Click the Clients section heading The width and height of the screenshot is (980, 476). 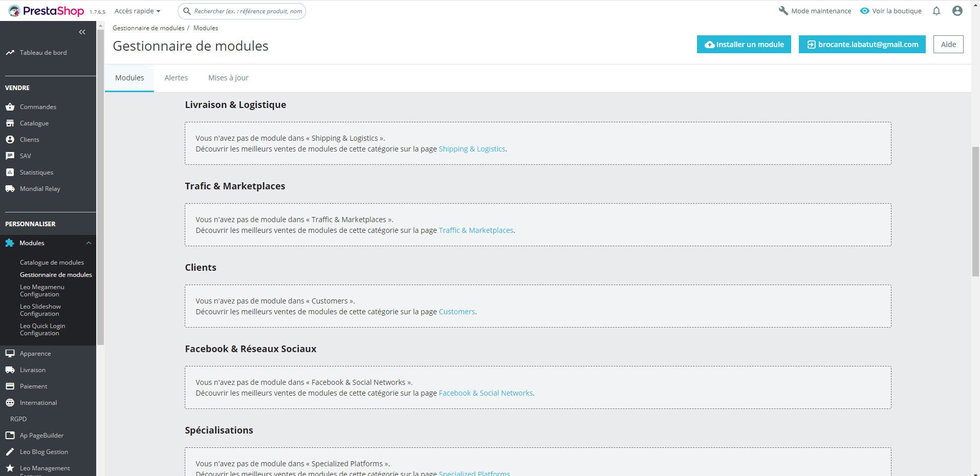click(x=201, y=268)
